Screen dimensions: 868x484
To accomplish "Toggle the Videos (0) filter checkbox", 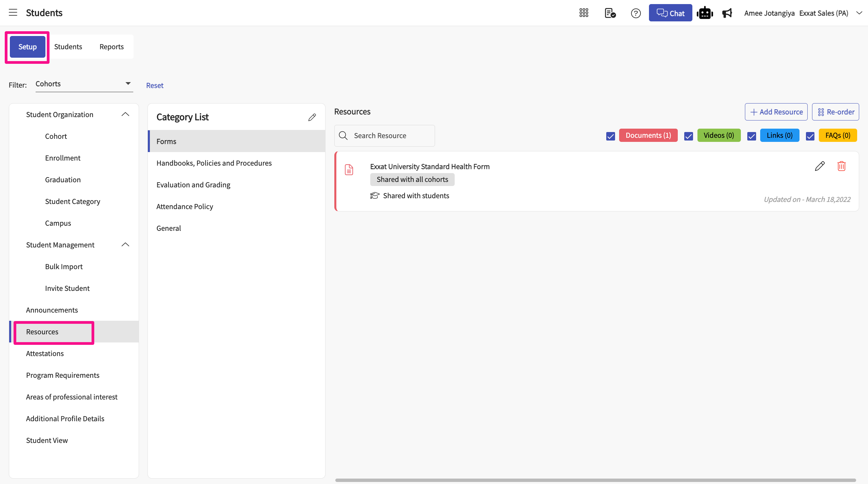I will coord(688,136).
